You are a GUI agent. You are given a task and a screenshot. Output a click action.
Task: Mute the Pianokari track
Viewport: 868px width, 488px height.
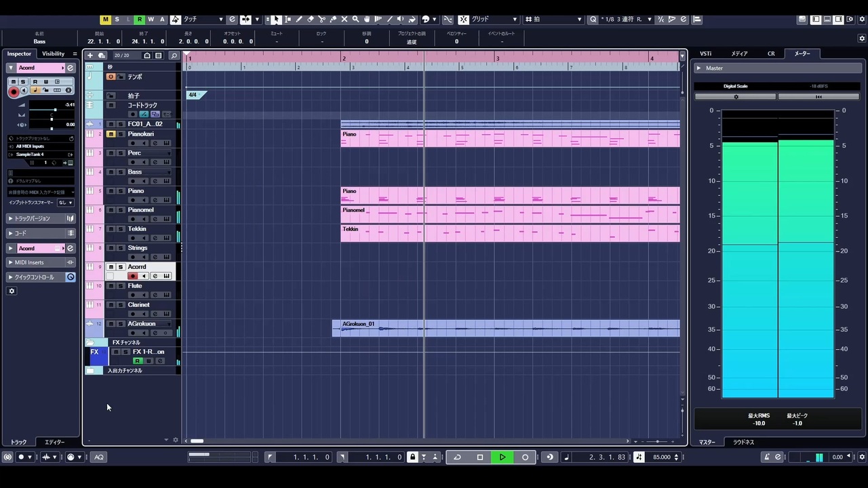[x=111, y=134]
